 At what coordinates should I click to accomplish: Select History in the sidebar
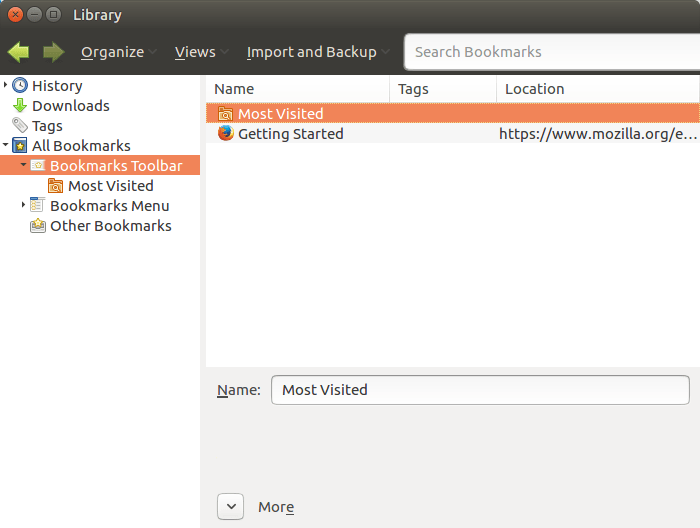point(57,86)
